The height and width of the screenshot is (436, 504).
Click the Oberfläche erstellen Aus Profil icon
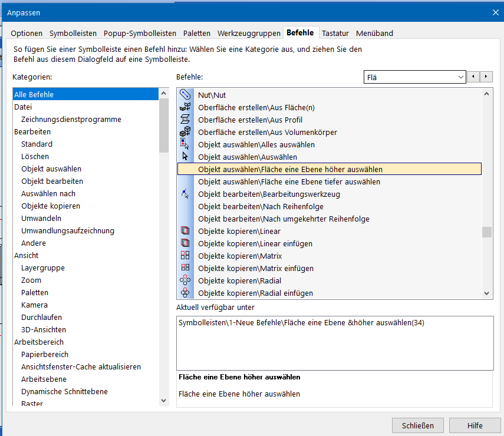click(x=185, y=120)
